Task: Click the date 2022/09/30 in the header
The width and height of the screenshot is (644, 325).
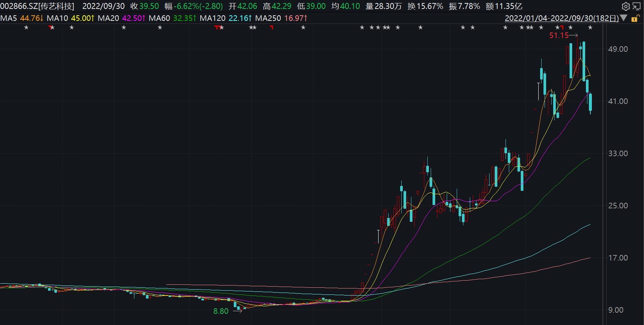Action: pyautogui.click(x=103, y=6)
